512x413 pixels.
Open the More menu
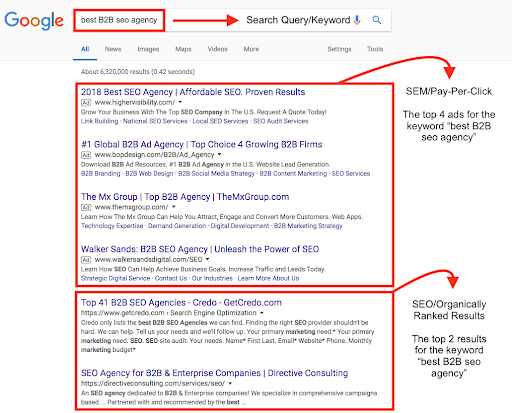click(x=251, y=49)
